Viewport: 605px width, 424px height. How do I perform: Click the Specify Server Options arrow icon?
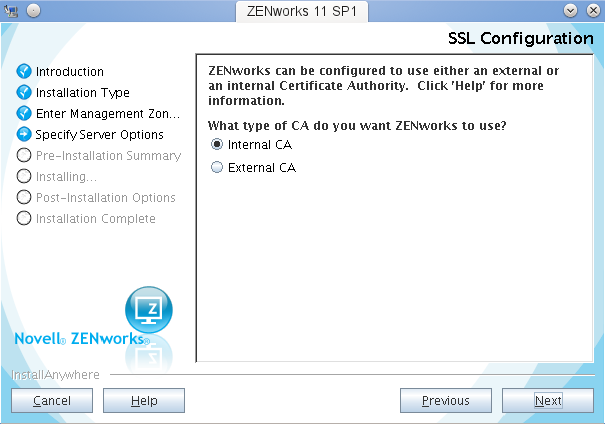coord(25,134)
